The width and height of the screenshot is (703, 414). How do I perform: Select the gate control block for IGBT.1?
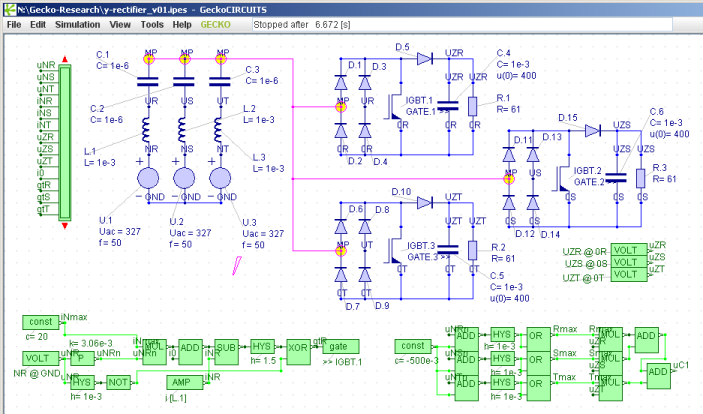click(x=337, y=347)
